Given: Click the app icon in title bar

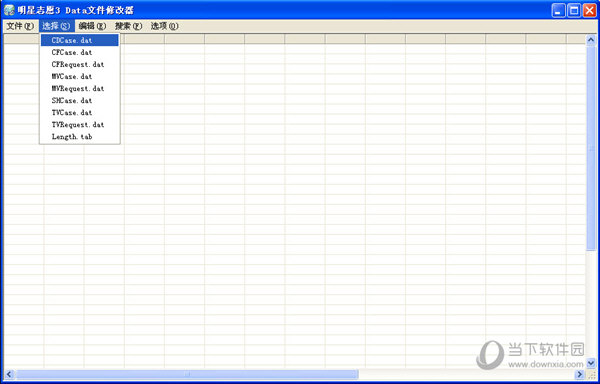Looking at the screenshot, I should pyautogui.click(x=9, y=10).
